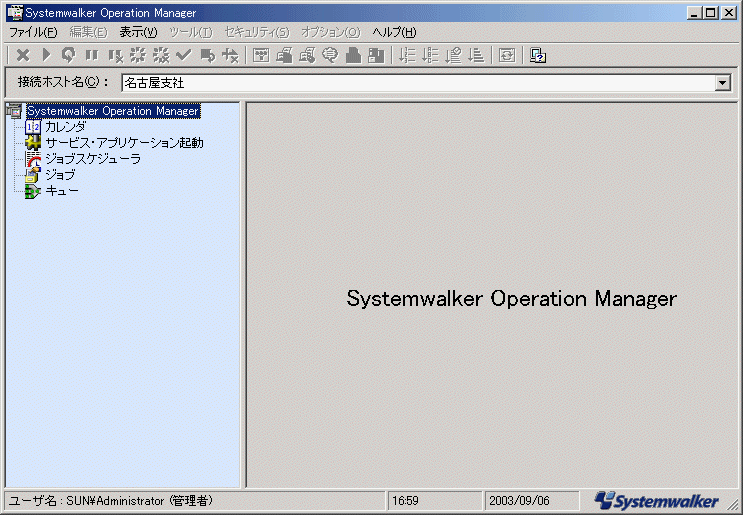Click the speech bubble toolbar icon
The height and width of the screenshot is (515, 743).
(330, 55)
